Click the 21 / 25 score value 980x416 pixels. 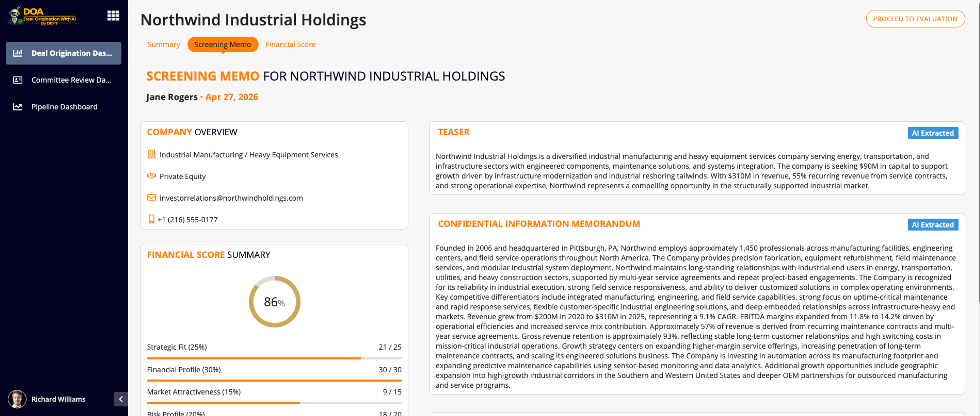pyautogui.click(x=390, y=347)
